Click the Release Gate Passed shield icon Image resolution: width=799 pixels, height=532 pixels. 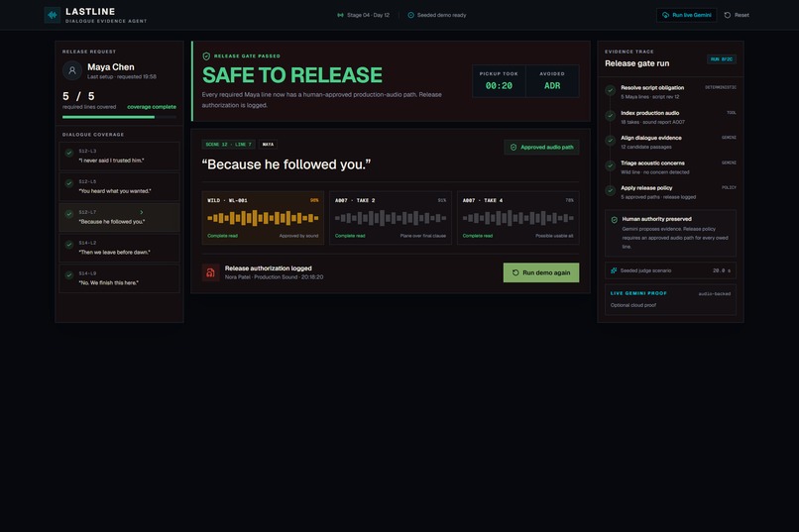coord(206,56)
